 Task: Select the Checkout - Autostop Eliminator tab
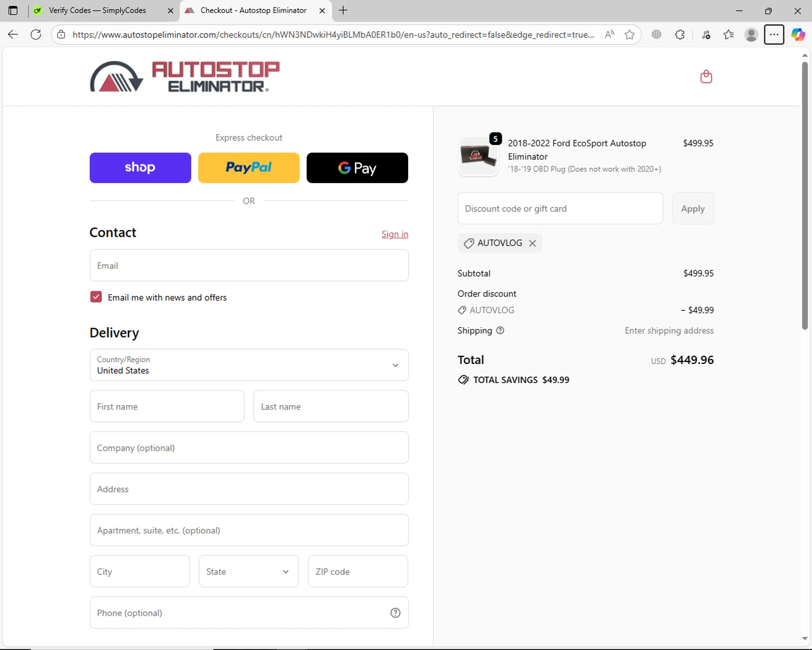point(254,10)
